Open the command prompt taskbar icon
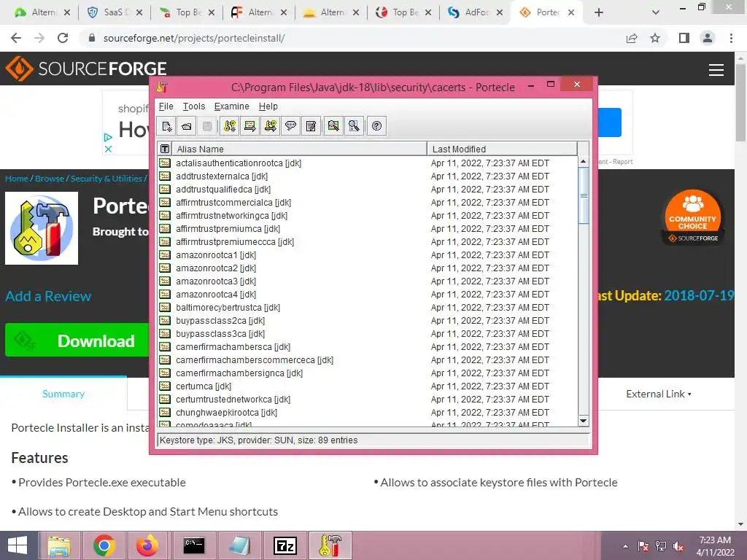The width and height of the screenshot is (747, 560). [194, 545]
